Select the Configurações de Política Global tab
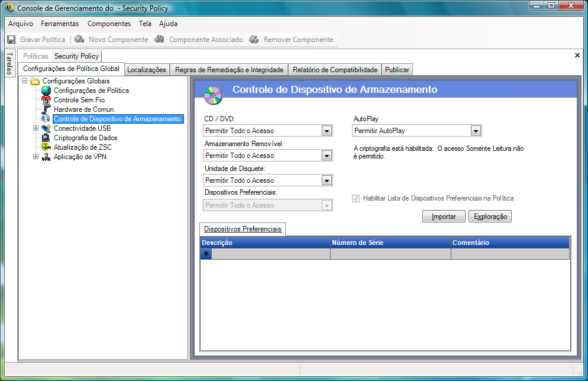The width and height of the screenshot is (588, 381). pyautogui.click(x=71, y=69)
